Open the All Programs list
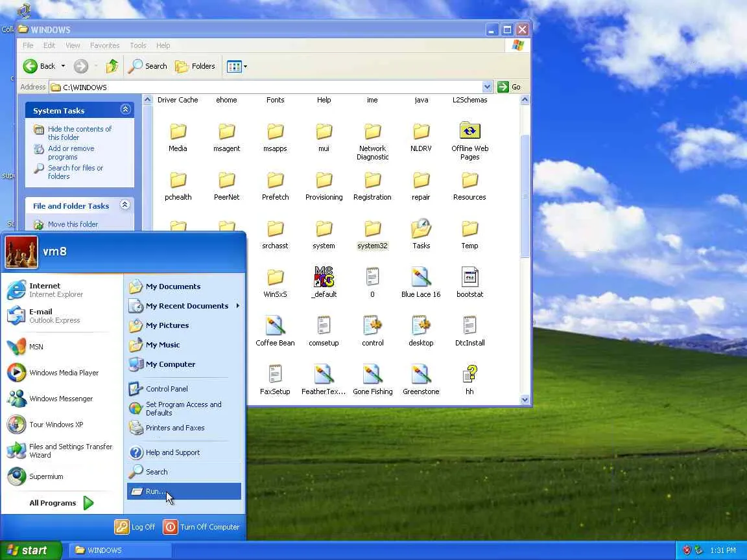Viewport: 747px width, 560px height. (61, 503)
